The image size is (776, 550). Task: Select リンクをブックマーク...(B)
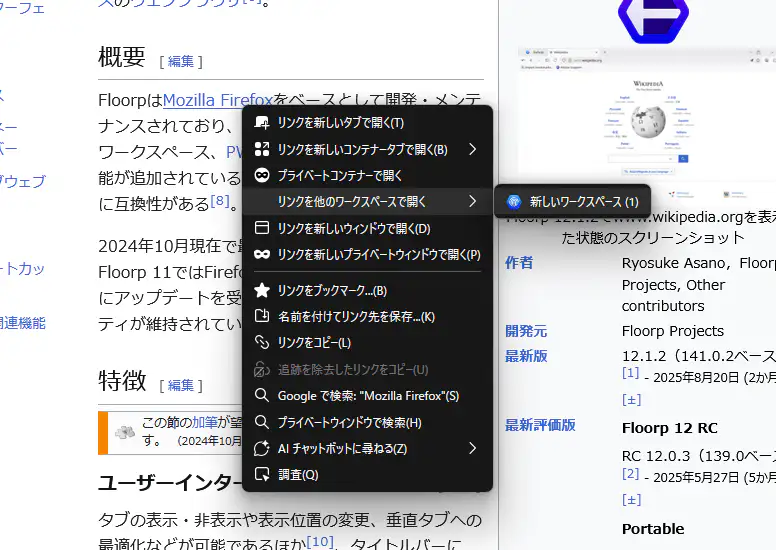367,291
